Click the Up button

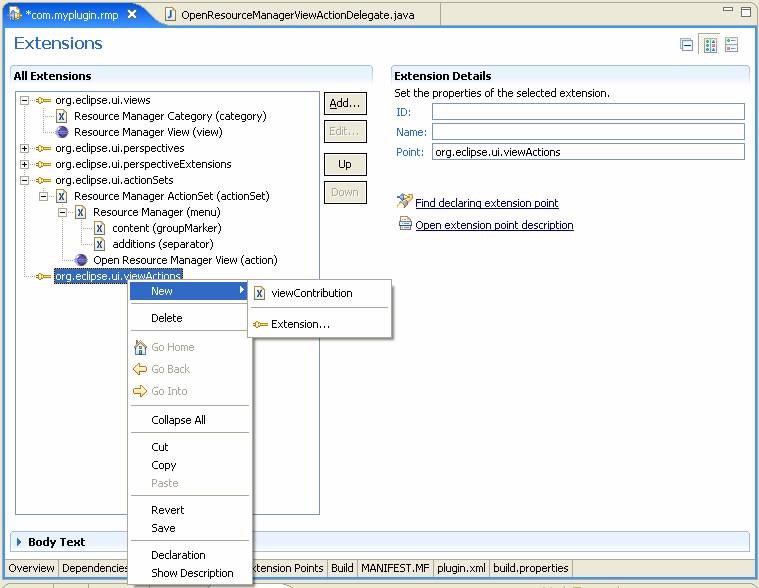(x=345, y=165)
